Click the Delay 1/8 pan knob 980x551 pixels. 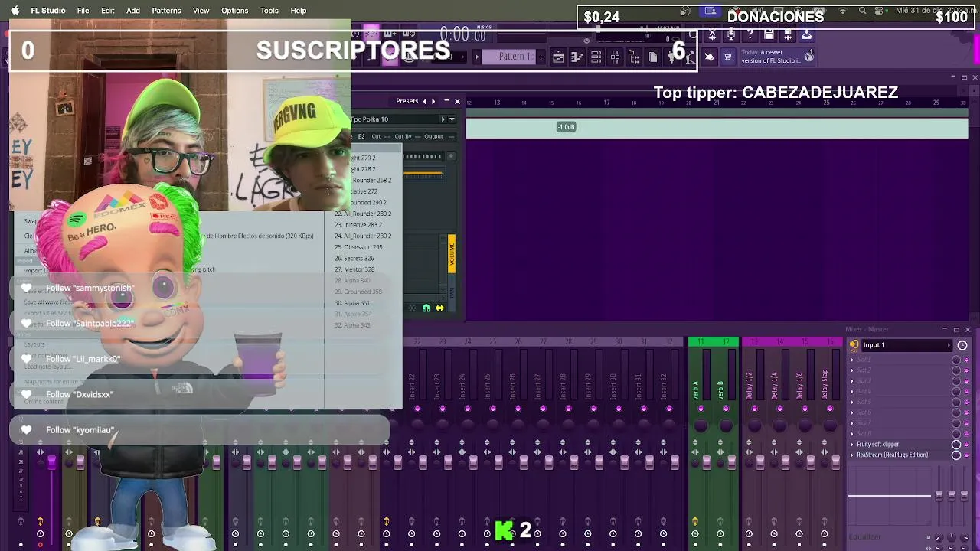(805, 425)
